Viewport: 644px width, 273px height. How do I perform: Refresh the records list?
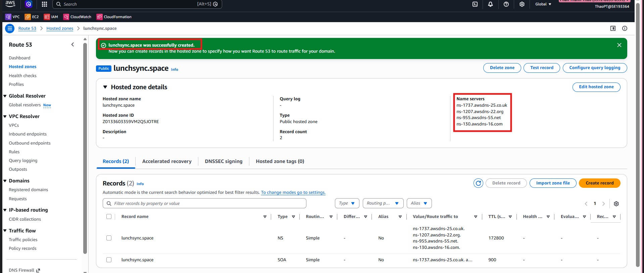(x=478, y=183)
